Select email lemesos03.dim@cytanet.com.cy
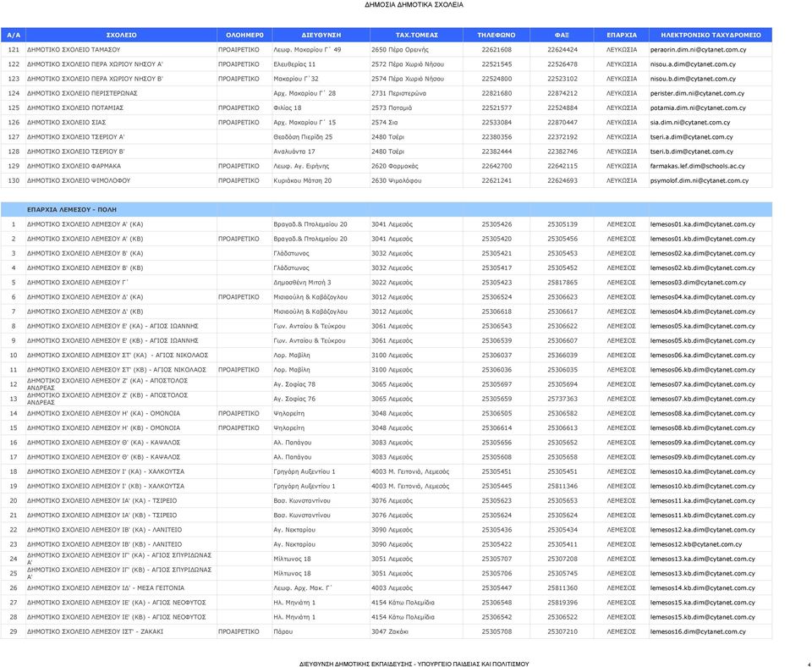Viewport: 812px width, 667px height. coord(698,283)
